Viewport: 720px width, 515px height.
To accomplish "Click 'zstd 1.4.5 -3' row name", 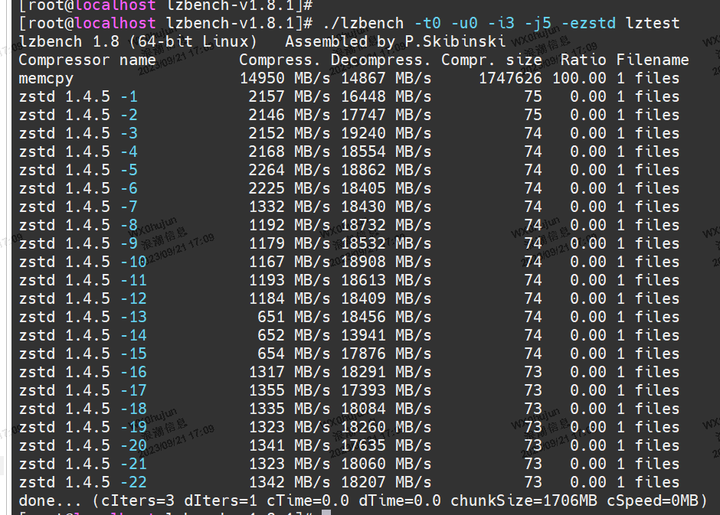I will [78, 134].
